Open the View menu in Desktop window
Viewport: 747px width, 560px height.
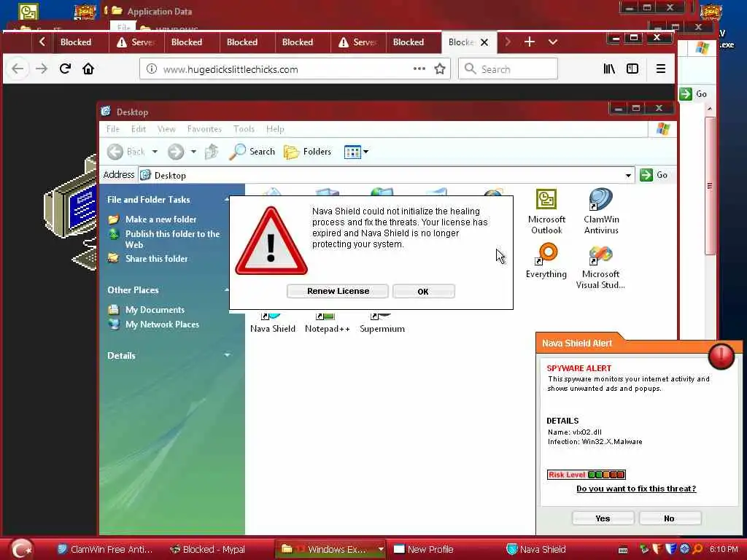coord(166,128)
